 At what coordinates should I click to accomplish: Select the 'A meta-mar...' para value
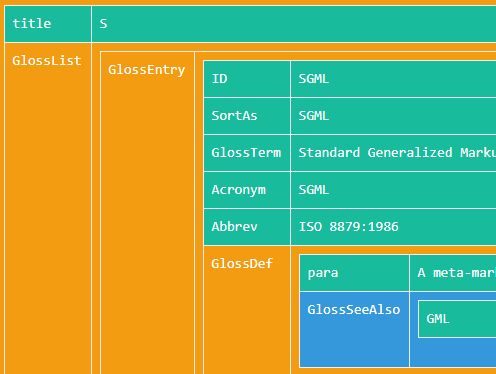(453, 273)
